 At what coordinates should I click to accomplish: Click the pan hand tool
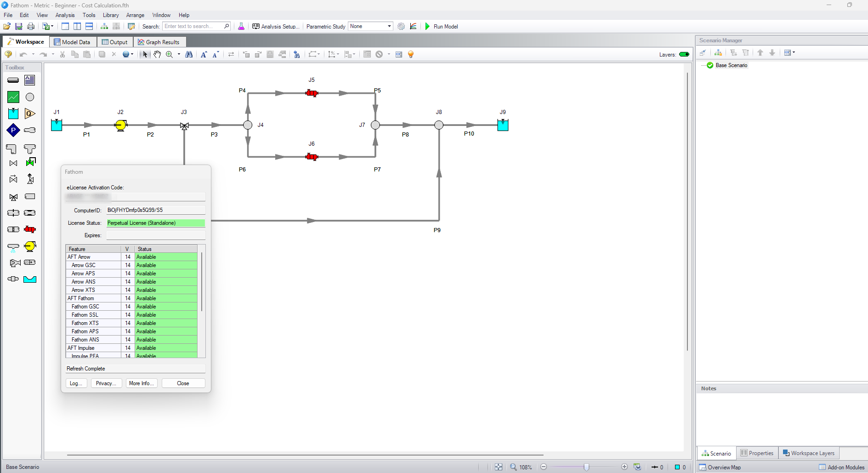pyautogui.click(x=157, y=54)
